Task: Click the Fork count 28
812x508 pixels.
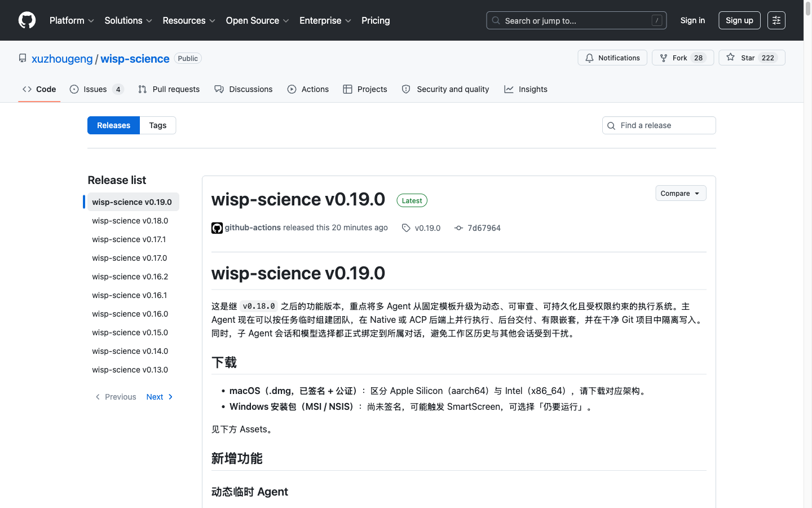Action: tap(698, 58)
